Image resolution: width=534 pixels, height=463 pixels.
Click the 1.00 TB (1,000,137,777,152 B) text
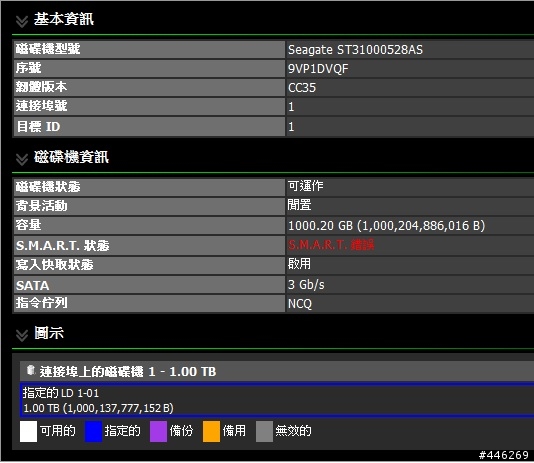click(98, 408)
